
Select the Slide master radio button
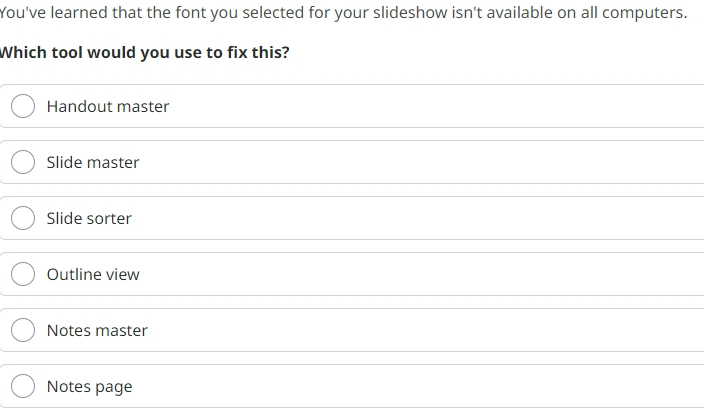pyautogui.click(x=23, y=162)
